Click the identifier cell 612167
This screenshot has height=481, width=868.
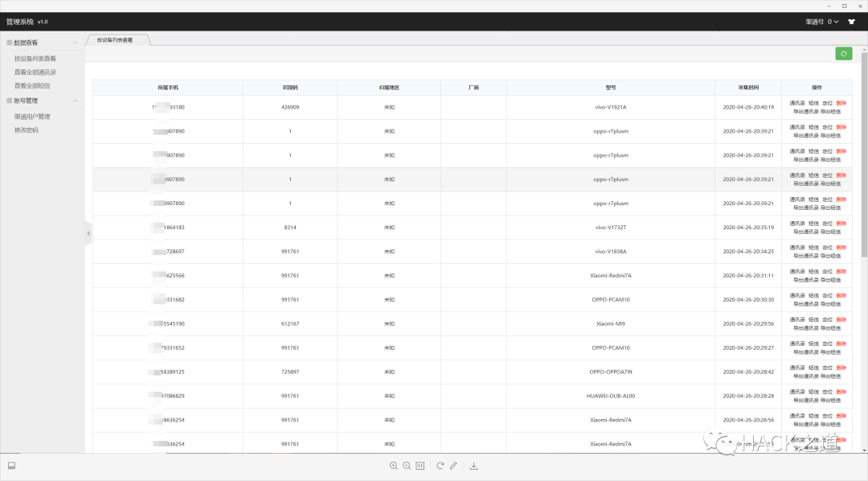tap(290, 323)
